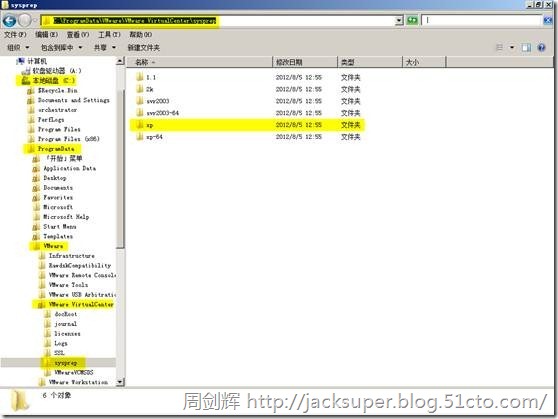The image size is (558, 419).
Task: Click the search box
Action: [482, 20]
